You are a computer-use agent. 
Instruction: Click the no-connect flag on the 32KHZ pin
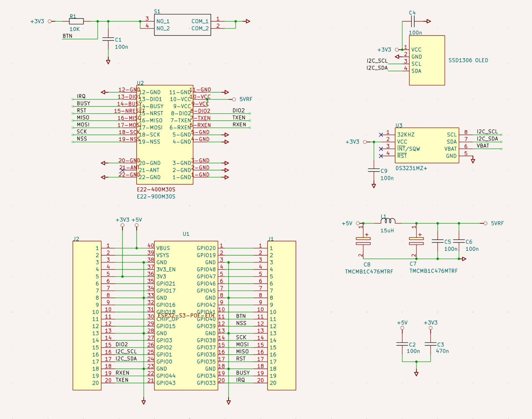(381, 135)
